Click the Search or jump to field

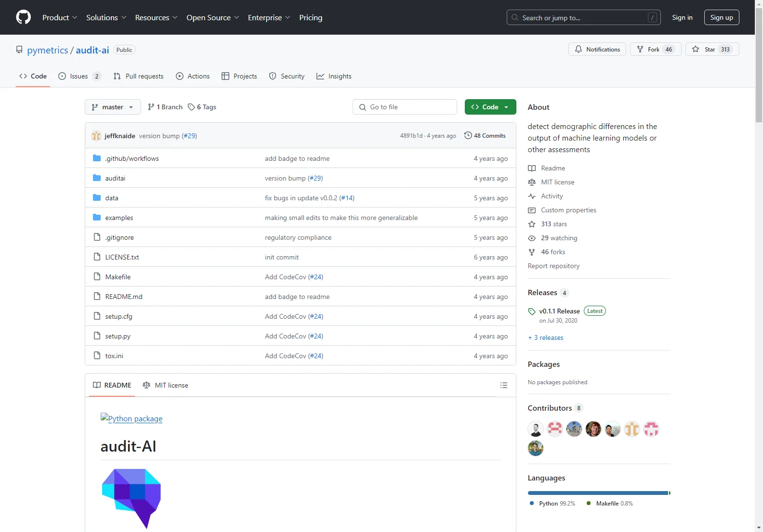tap(583, 17)
